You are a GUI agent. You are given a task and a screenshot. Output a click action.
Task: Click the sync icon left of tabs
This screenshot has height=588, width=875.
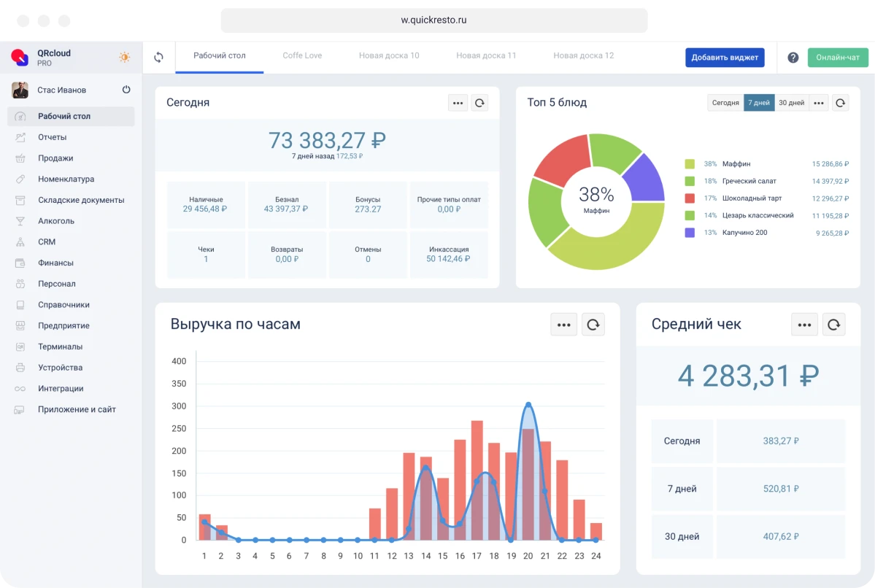coord(158,58)
